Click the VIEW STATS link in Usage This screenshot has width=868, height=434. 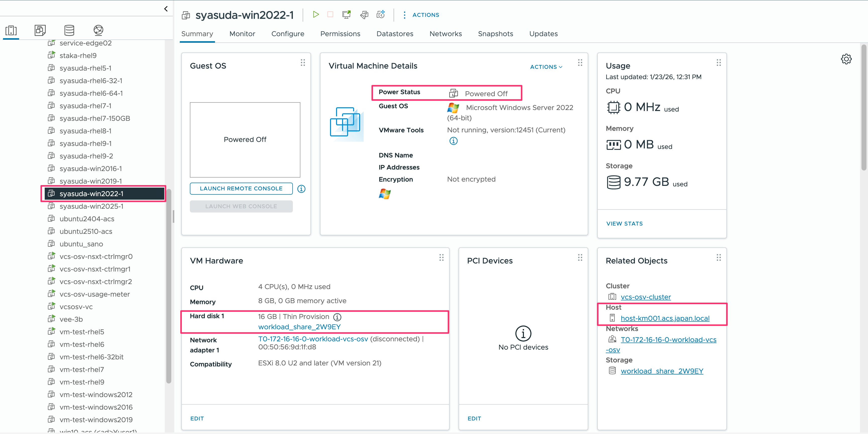pos(624,223)
